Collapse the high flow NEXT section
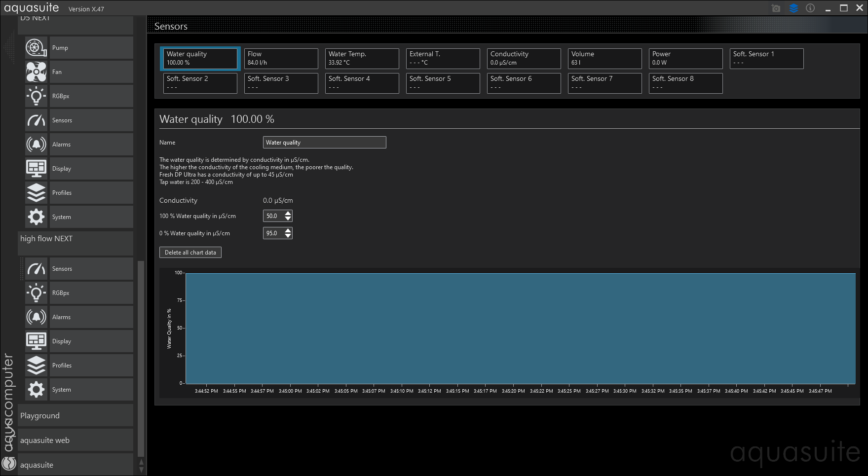Screen dimensions: 868x476 click(75, 239)
